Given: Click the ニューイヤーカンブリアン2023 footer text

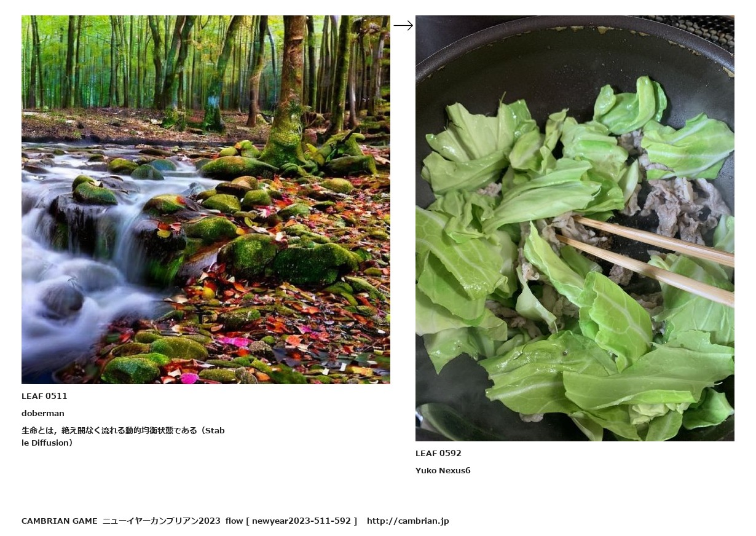Looking at the screenshot, I should [161, 521].
